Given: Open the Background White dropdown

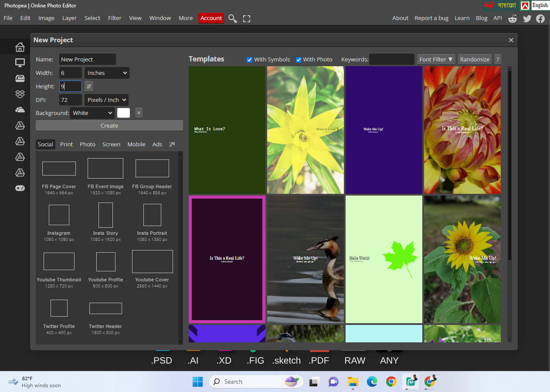Looking at the screenshot, I should (x=92, y=113).
